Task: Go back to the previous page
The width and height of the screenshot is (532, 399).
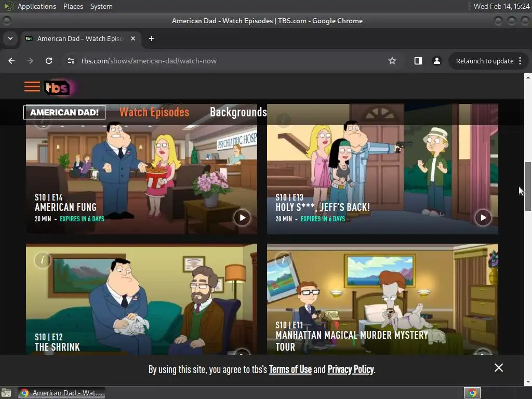Action: [11, 61]
